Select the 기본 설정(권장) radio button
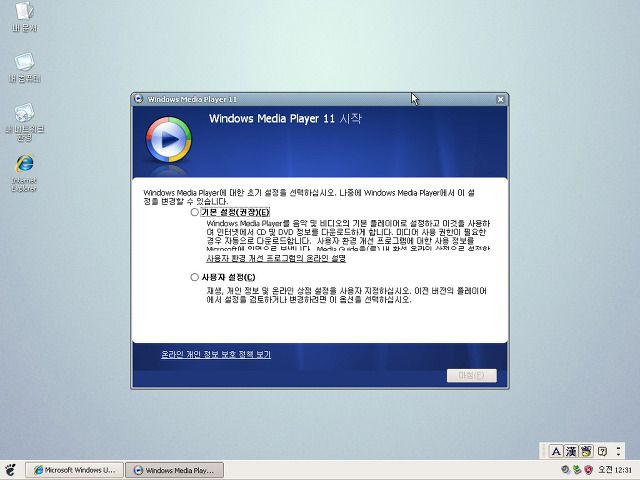640x480 pixels. click(195, 212)
